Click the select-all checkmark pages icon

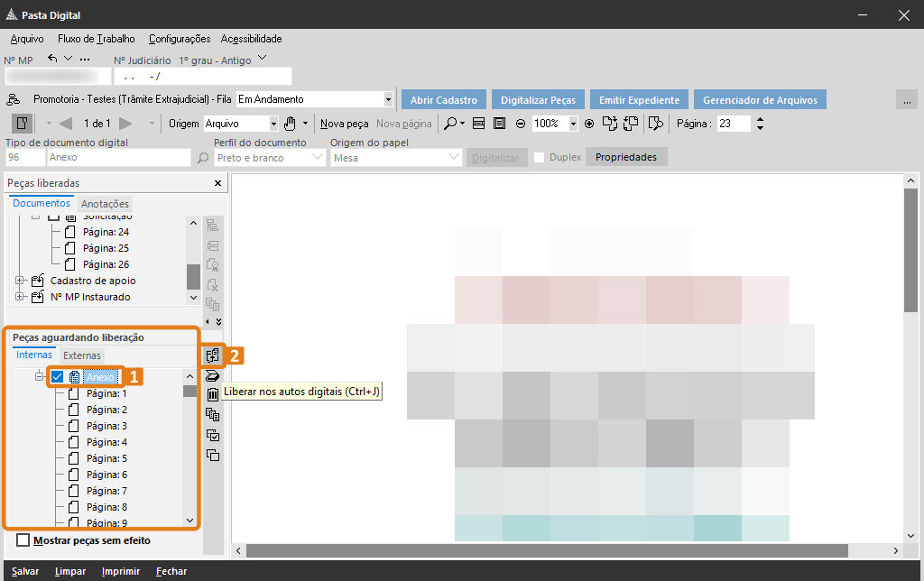click(213, 436)
